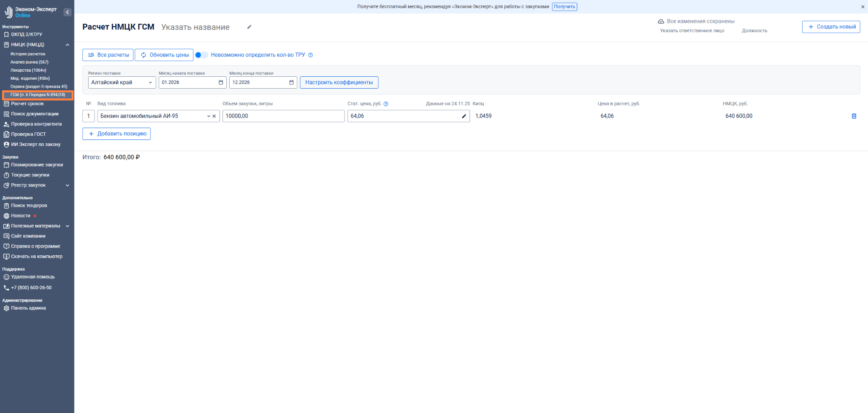
Task: Click the pencil icon to edit the calculation name
Action: tap(249, 27)
